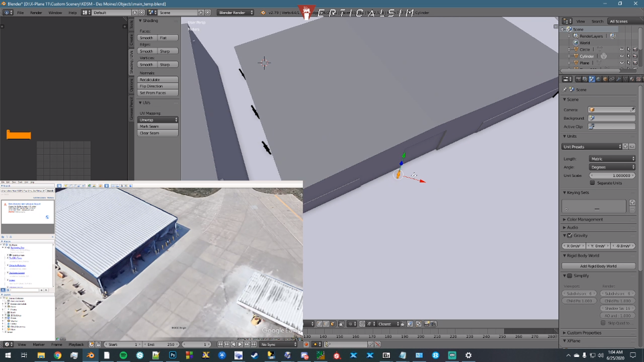The image size is (644, 362).
Task: Toggle the timeline use preview range clock
Action: click(x=91, y=344)
